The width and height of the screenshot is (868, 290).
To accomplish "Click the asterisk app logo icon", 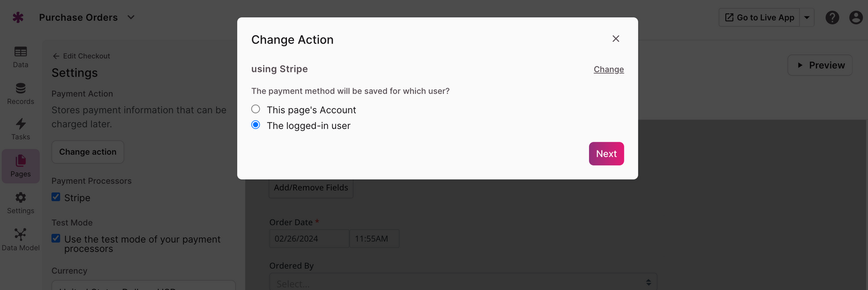I will [x=18, y=17].
